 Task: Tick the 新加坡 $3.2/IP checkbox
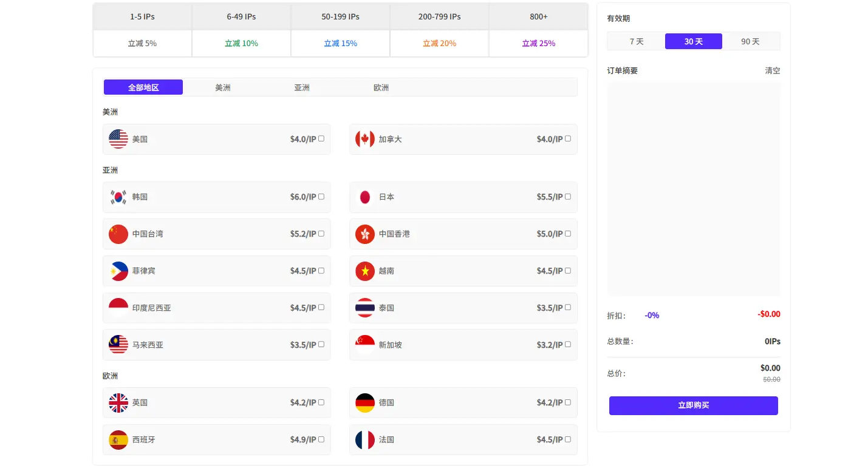568,344
